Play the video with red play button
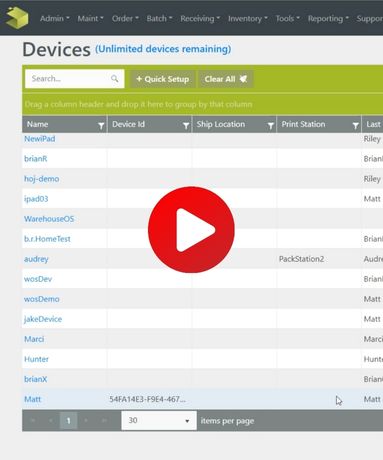383x460 pixels. pyautogui.click(x=191, y=230)
